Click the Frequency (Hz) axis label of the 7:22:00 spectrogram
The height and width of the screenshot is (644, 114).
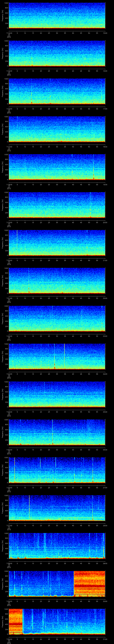click(3, 318)
